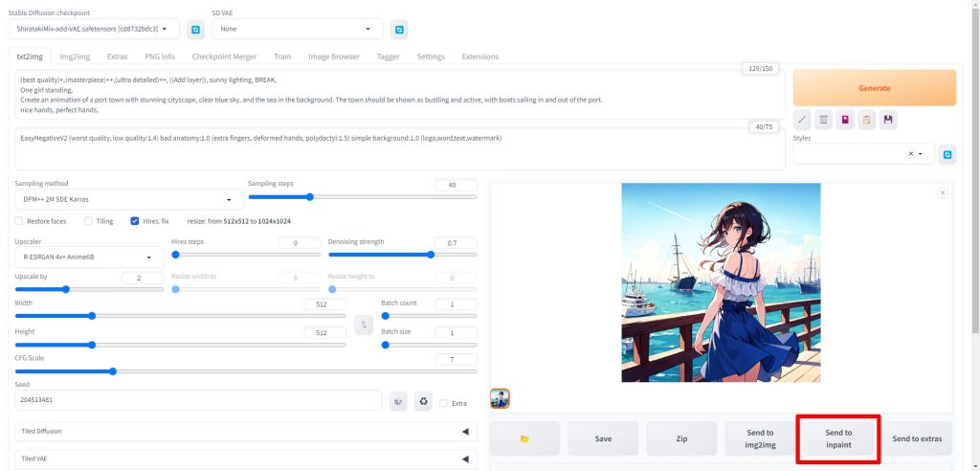
Task: Open the Image Browser tab
Action: coord(334,56)
